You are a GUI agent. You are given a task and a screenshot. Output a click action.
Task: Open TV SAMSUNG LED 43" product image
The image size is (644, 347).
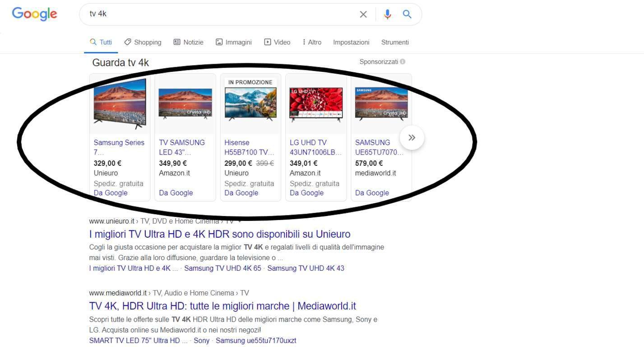coord(185,103)
